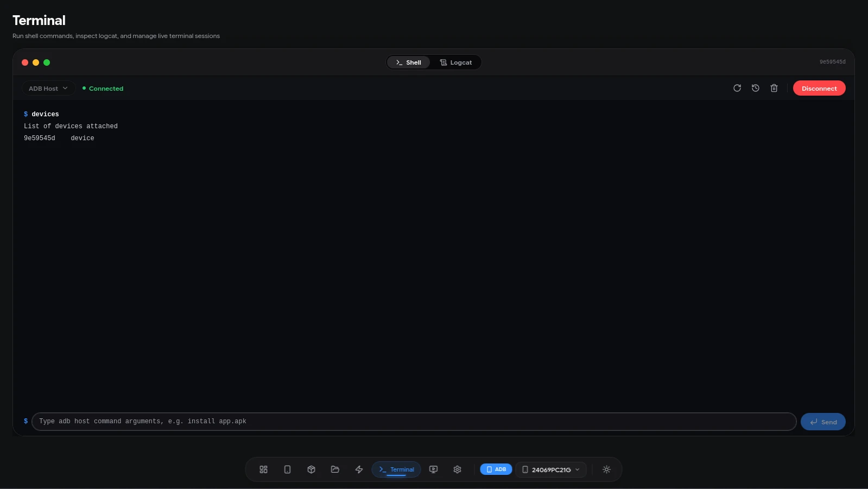Open the folder file browser icon
868x489 pixels.
[x=335, y=469]
